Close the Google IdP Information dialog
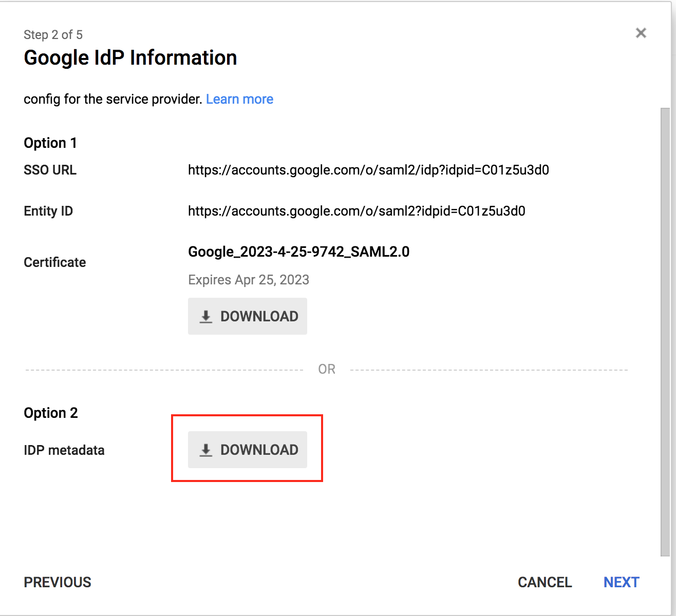Screen dimensions: 676x616 tap(641, 33)
